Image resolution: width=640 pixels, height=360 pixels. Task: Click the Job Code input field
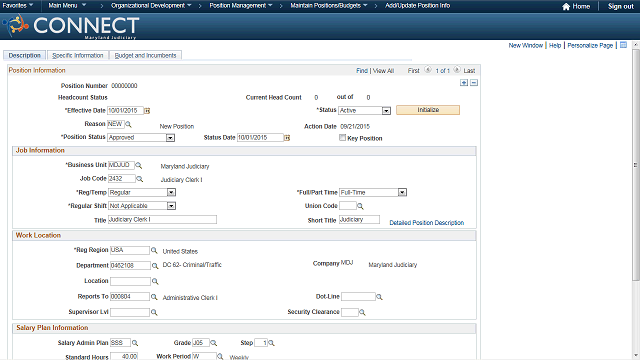pos(122,179)
